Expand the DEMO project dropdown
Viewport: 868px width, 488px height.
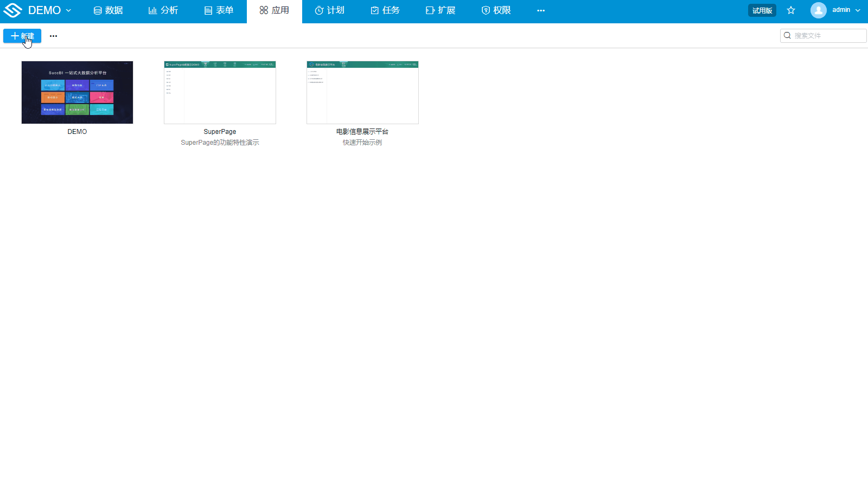coord(68,10)
